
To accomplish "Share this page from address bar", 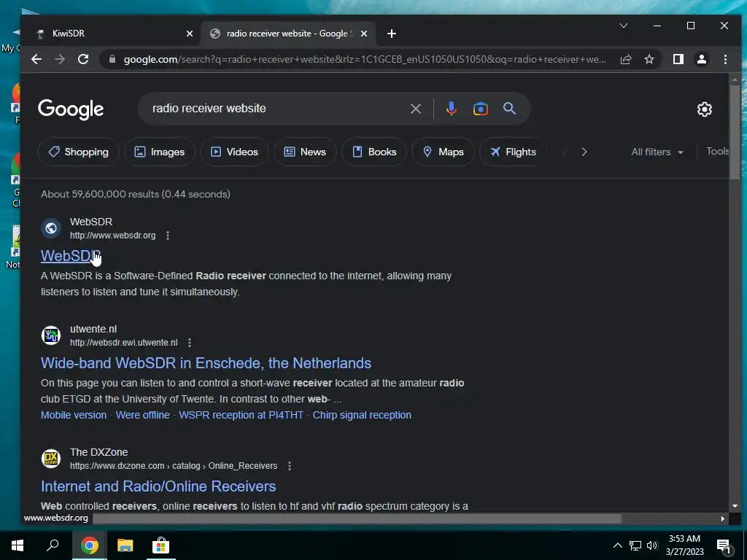I will [x=625, y=59].
